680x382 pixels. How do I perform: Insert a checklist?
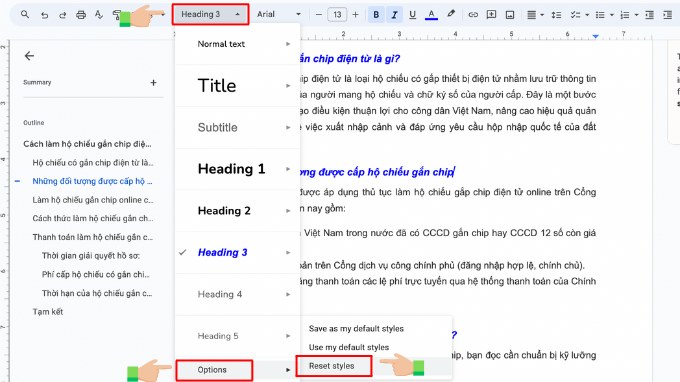pos(575,15)
